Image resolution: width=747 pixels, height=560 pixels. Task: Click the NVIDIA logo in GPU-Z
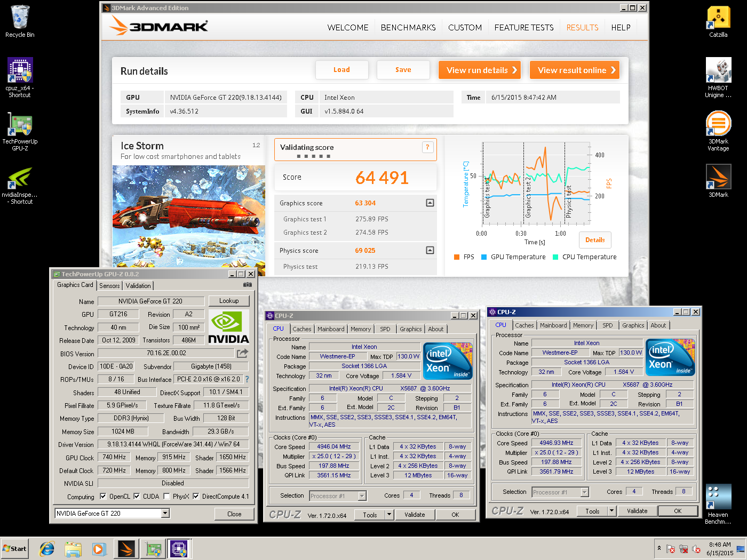(228, 327)
